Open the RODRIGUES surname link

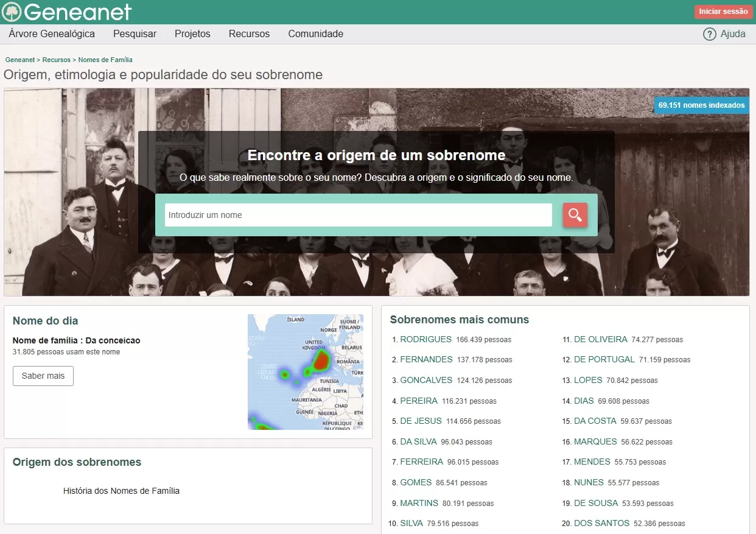[x=425, y=339]
